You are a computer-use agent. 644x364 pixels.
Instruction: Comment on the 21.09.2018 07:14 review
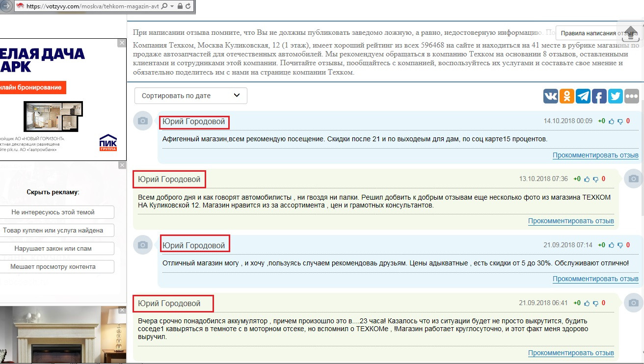(595, 279)
